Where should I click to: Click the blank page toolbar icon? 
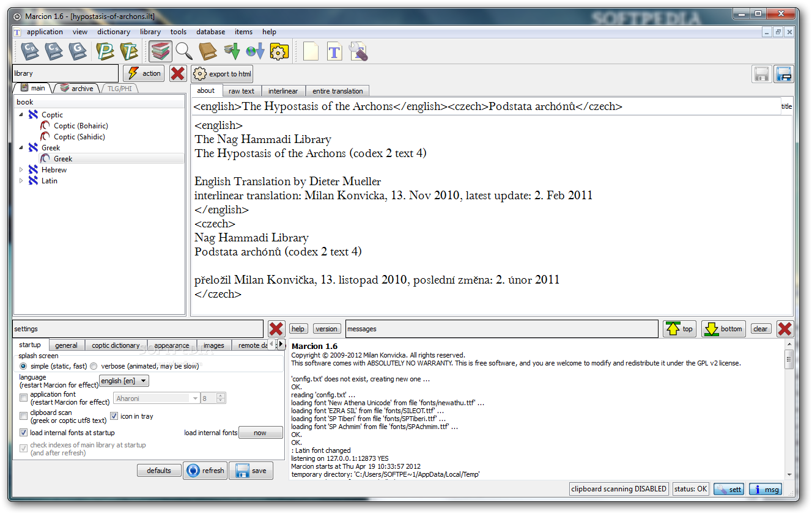coord(311,51)
